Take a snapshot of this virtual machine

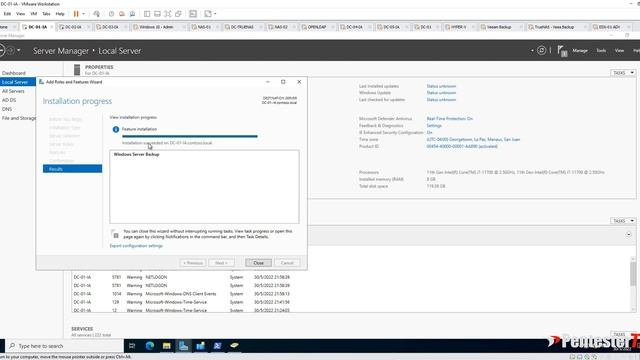click(111, 13)
